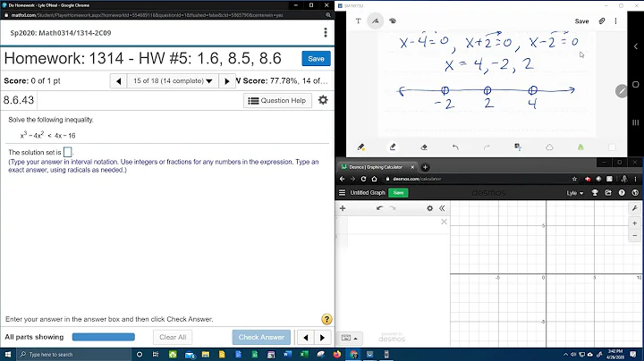
Task: Bookmark the Desmos page with the star
Action: (x=574, y=179)
